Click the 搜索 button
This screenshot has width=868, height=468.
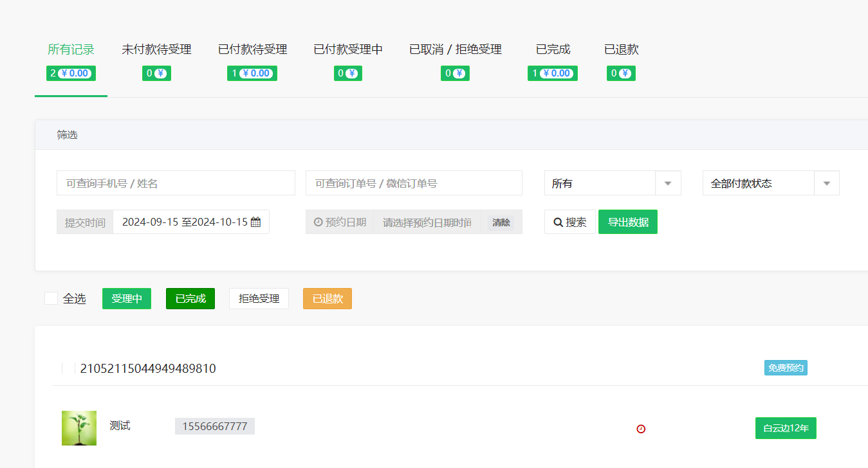pyautogui.click(x=570, y=222)
